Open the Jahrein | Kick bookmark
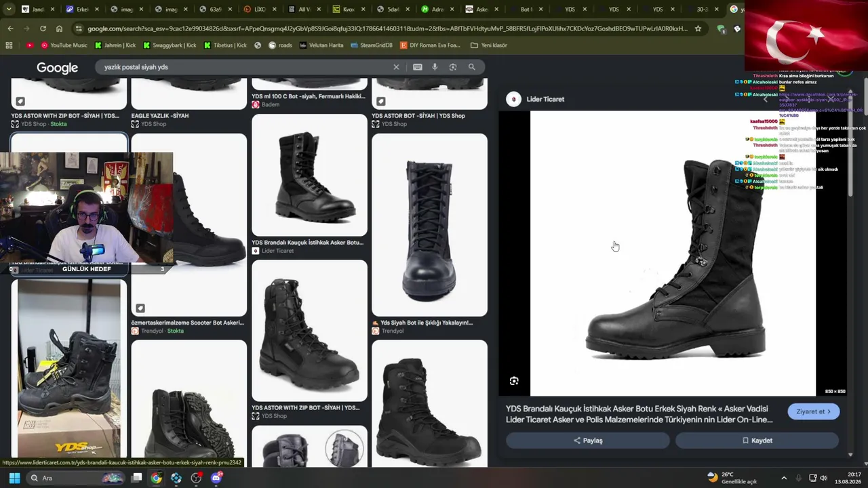The image size is (868, 488). coord(116,45)
